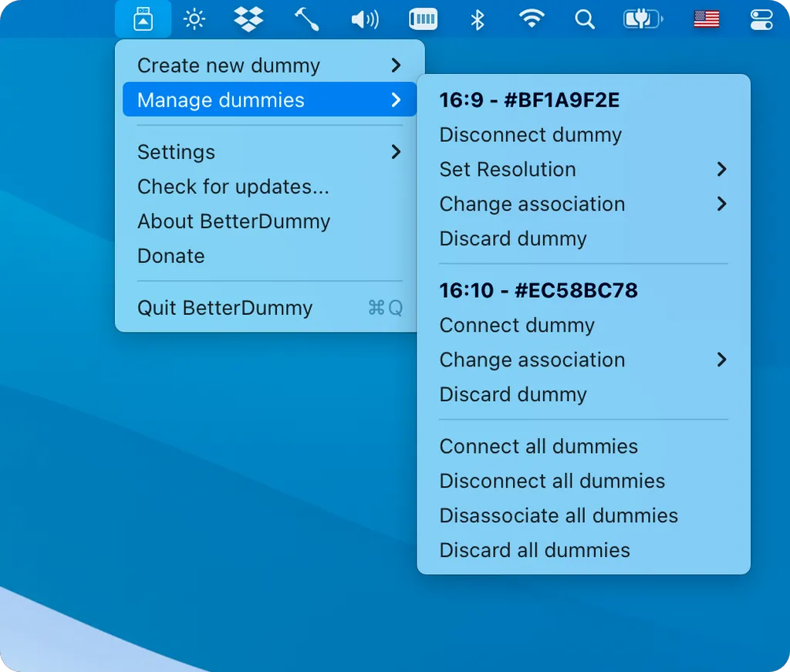Open the Donate menu entry
The height and width of the screenshot is (672, 790).
(171, 256)
